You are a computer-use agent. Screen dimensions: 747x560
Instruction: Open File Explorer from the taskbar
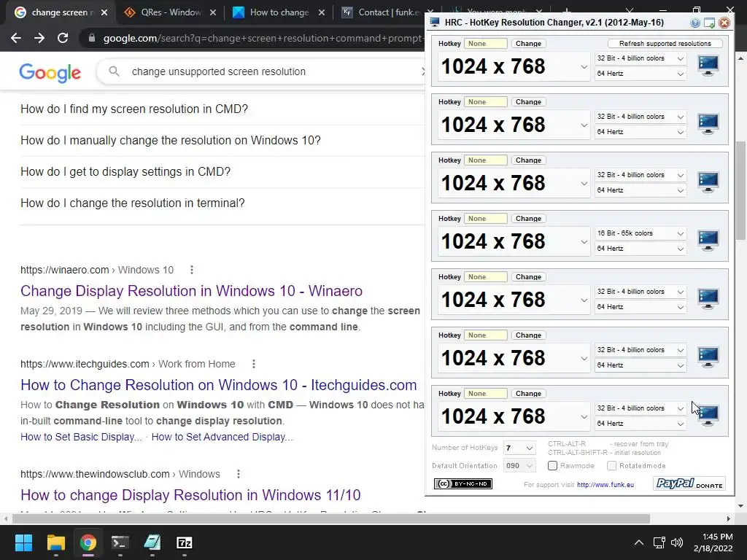point(55,542)
